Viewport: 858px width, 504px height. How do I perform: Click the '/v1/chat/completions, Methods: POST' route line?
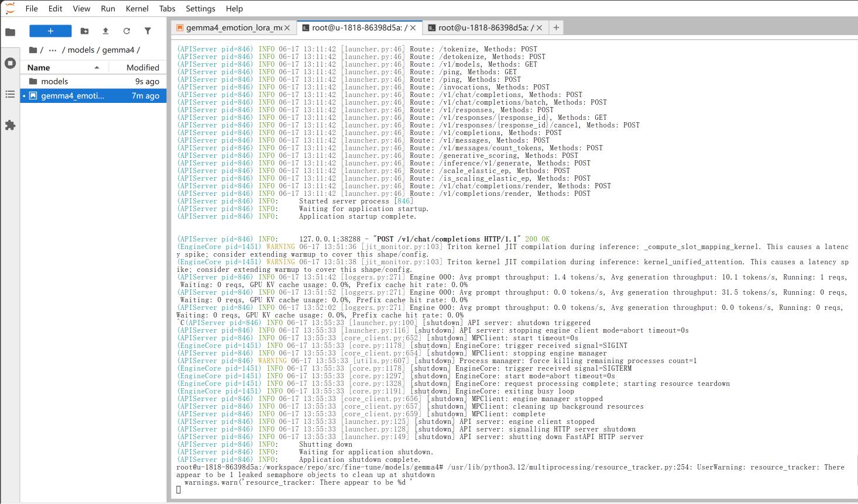point(512,95)
